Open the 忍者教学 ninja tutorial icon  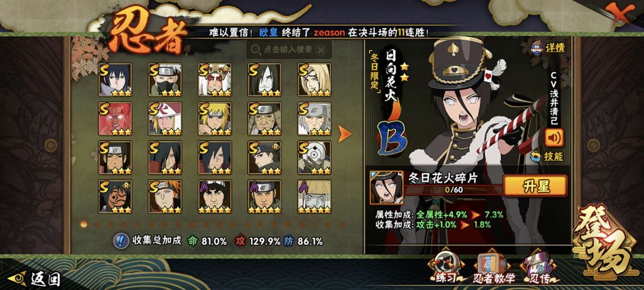click(x=494, y=269)
